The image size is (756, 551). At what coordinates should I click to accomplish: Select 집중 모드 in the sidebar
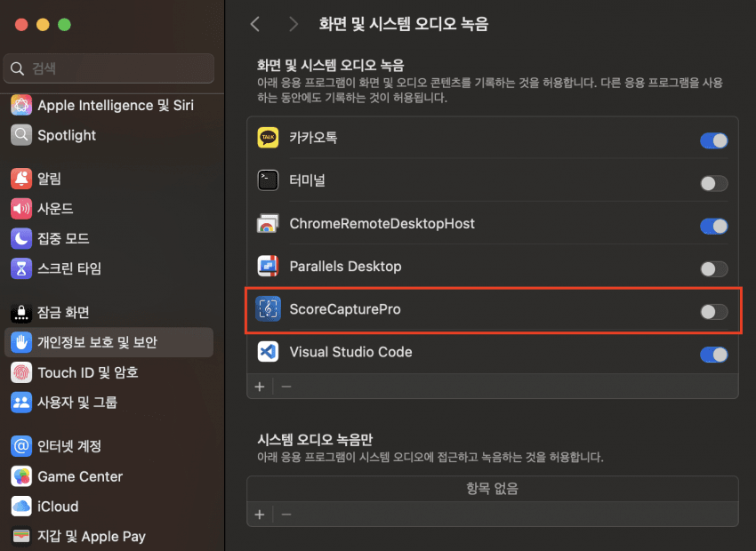(x=62, y=238)
